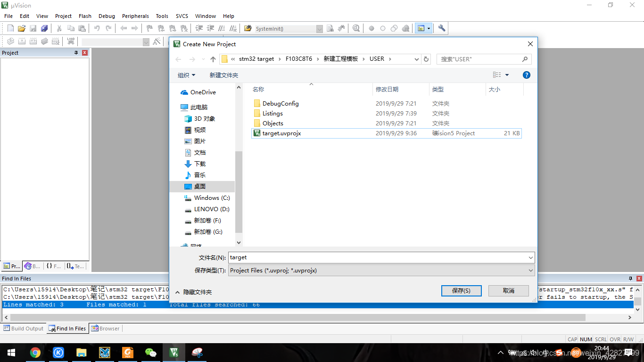Viewport: 644px width, 362px height.
Task: Insert a bookmark with the flag icon
Action: (149, 28)
